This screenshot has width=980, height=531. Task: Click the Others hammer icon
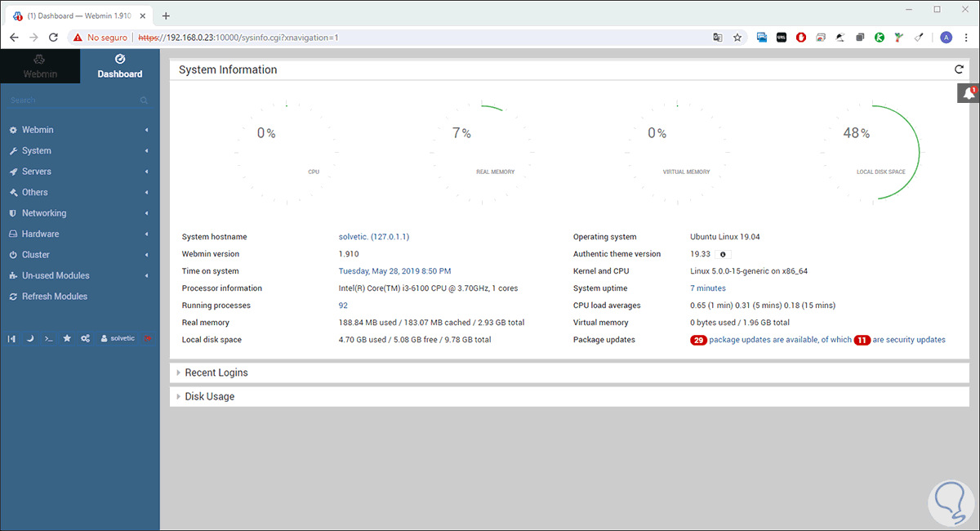point(13,193)
